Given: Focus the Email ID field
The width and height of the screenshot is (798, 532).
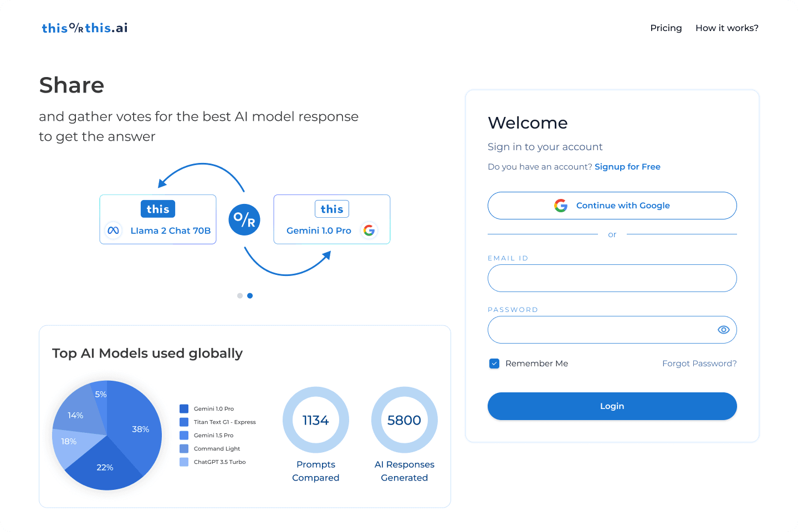Looking at the screenshot, I should [612, 278].
